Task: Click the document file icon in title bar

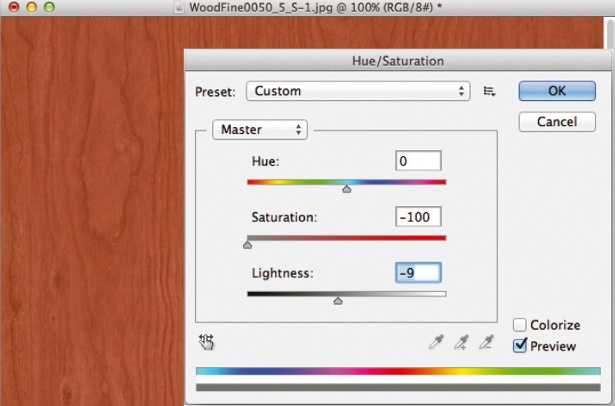Action: point(179,7)
